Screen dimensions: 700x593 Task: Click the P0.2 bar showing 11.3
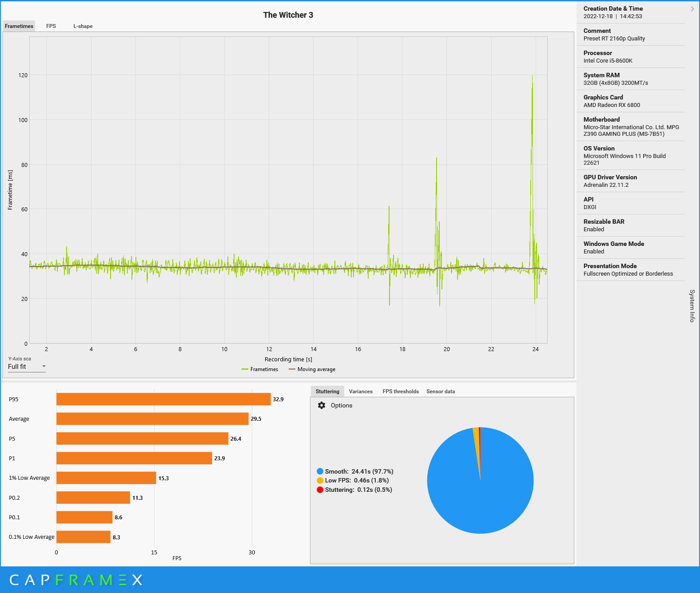93,498
